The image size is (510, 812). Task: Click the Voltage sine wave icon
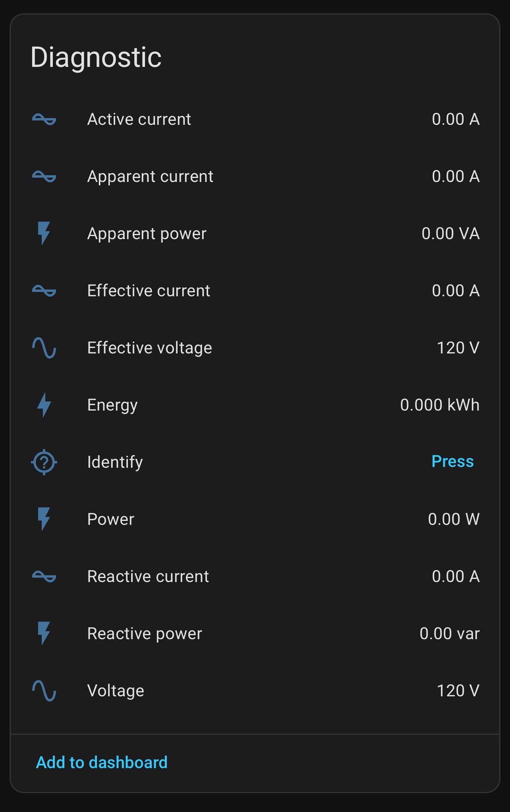(44, 691)
